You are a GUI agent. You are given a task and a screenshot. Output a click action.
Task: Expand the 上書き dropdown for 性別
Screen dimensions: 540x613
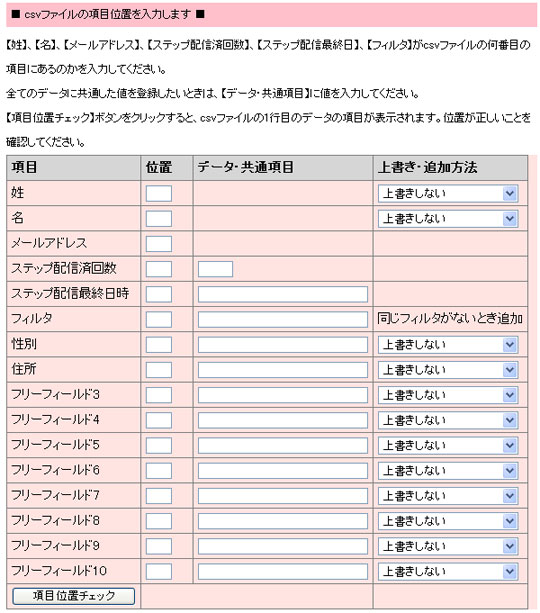click(x=448, y=345)
